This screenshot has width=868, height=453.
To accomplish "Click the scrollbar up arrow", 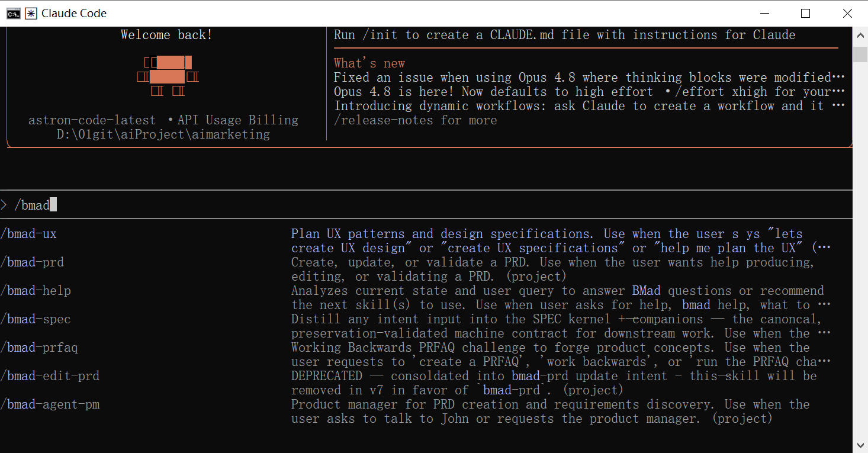I will (860, 35).
